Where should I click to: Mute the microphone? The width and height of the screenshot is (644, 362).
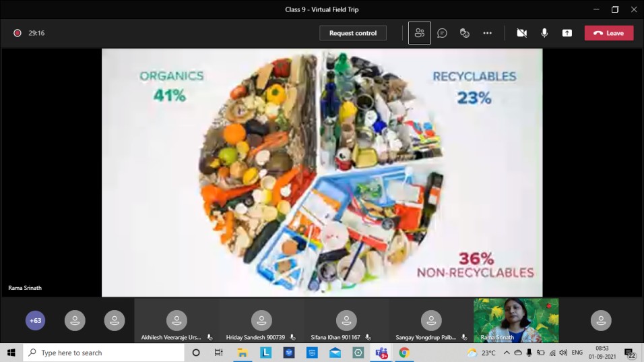click(544, 33)
